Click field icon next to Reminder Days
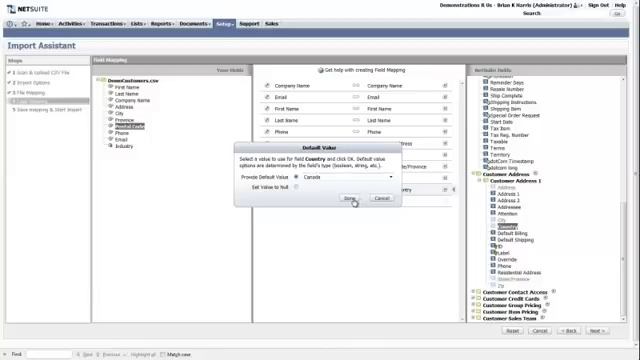This screenshot has height=360, width=640. tap(486, 82)
